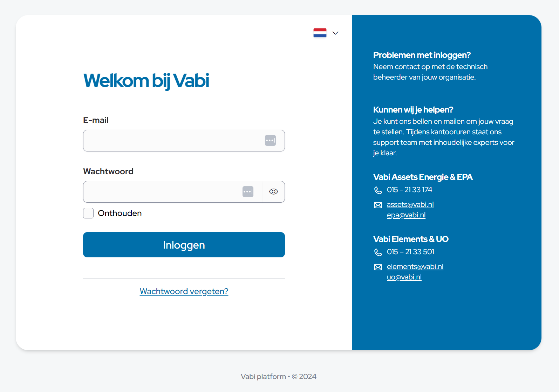Open the assets@vabi.nl email link
Viewport: 559px width, 392px height.
pos(410,204)
